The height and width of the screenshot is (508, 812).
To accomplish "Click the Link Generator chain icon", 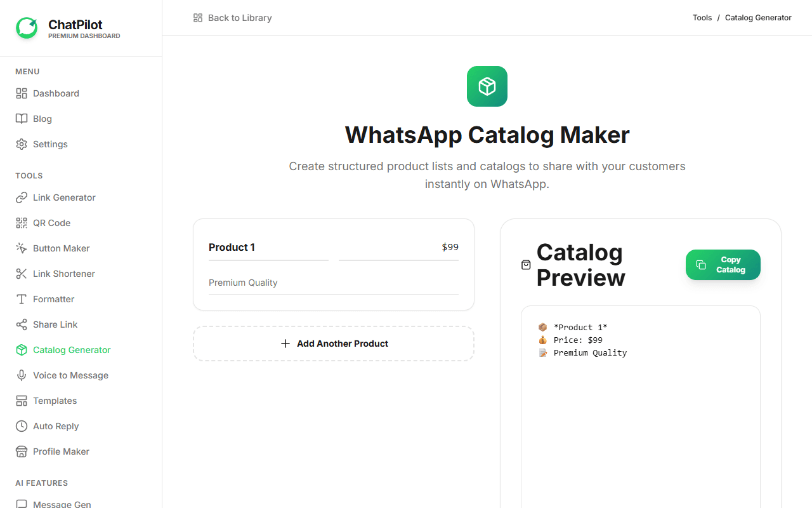I will [22, 197].
